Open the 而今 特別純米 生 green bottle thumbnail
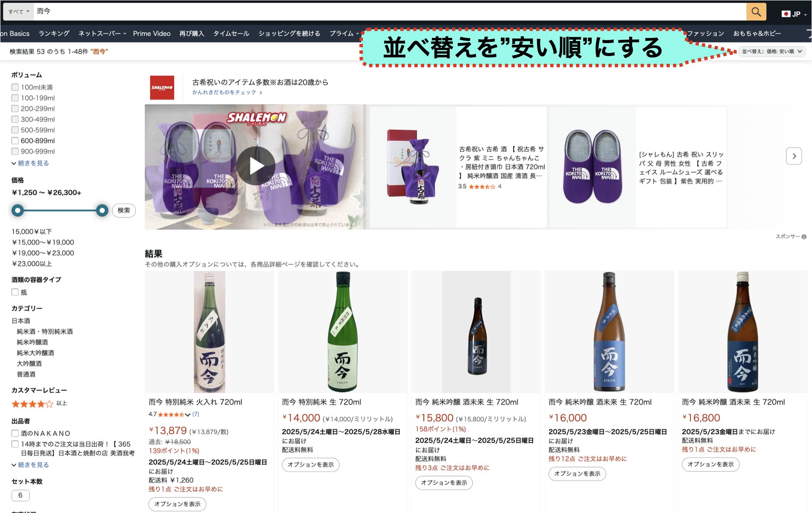The image size is (812, 513). [343, 332]
